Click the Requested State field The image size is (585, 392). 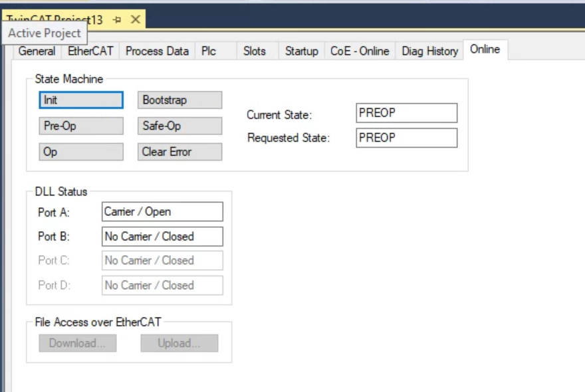tap(407, 138)
